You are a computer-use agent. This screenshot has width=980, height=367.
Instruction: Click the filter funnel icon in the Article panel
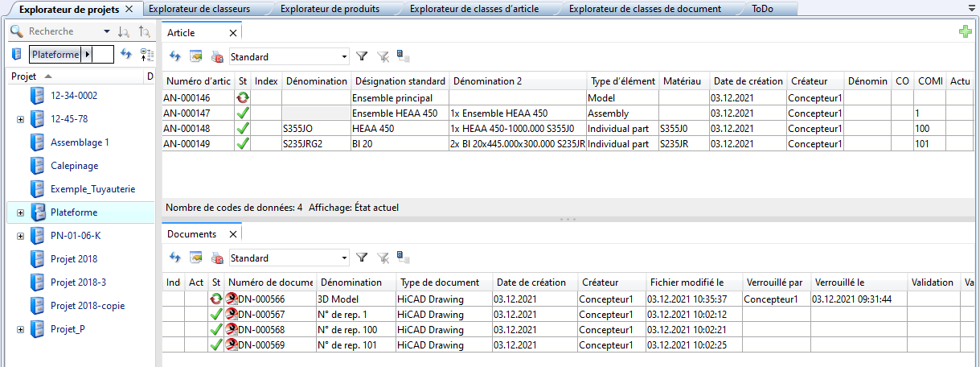362,56
